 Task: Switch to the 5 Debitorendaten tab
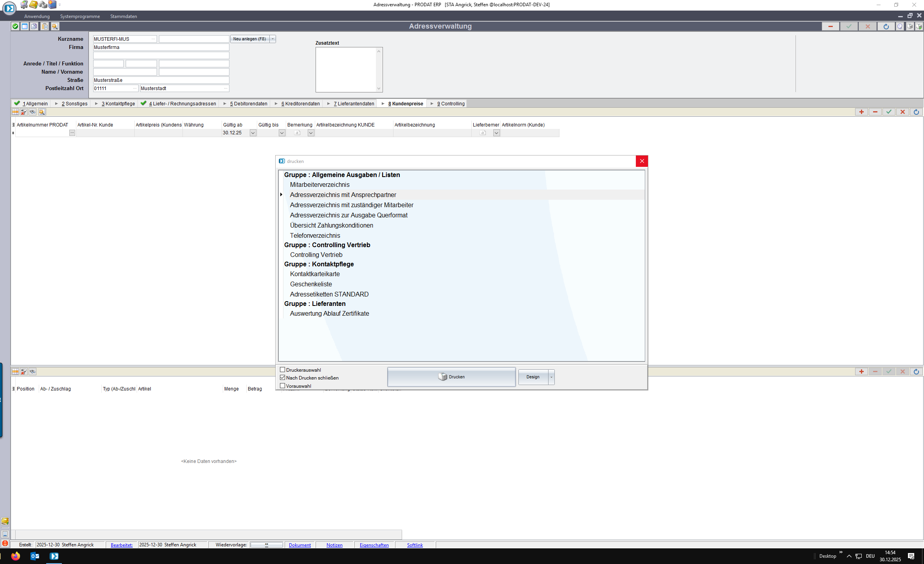coord(248,104)
